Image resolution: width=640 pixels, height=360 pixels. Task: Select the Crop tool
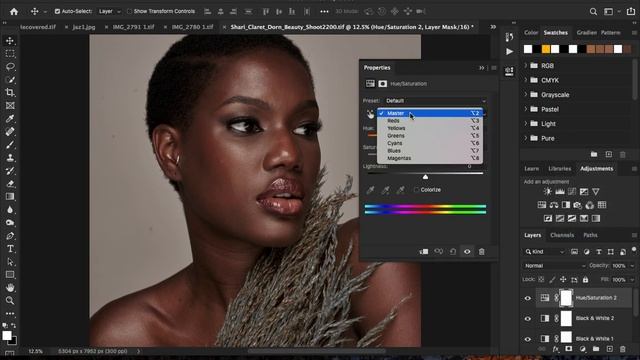(10, 92)
